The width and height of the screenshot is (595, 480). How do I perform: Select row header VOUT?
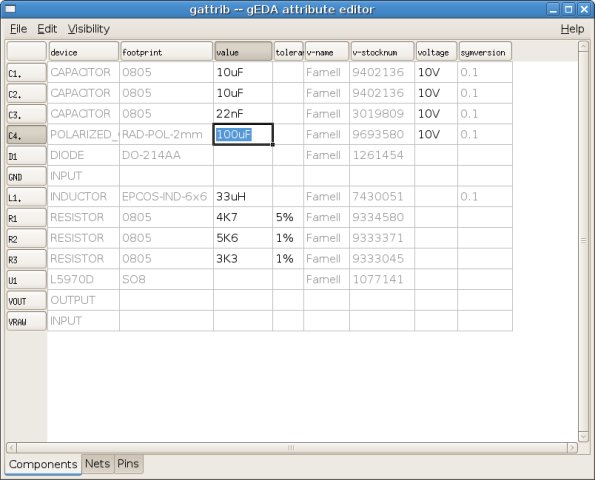26,301
